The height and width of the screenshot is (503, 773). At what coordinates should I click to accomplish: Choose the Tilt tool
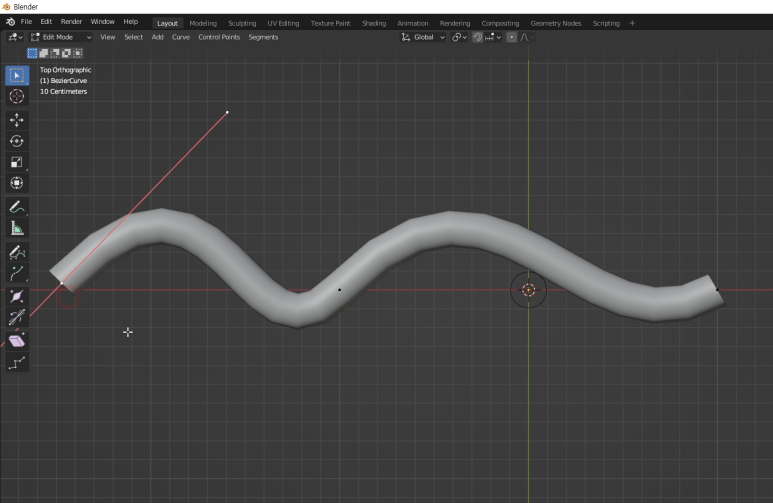[17, 317]
